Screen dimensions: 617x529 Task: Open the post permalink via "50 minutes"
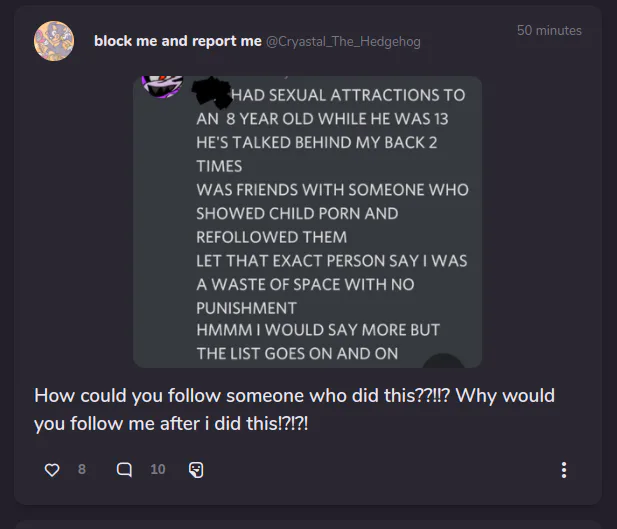pyautogui.click(x=549, y=30)
